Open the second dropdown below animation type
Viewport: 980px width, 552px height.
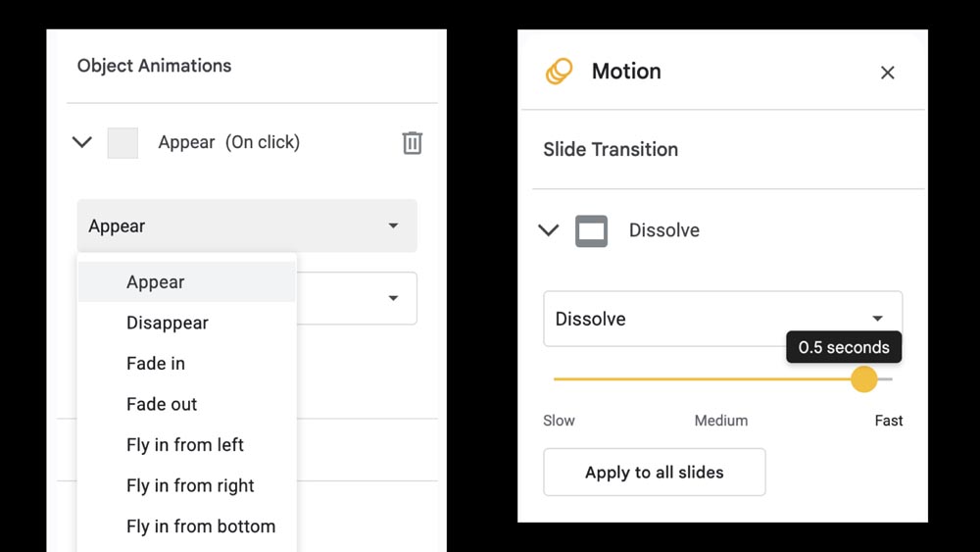pos(392,298)
